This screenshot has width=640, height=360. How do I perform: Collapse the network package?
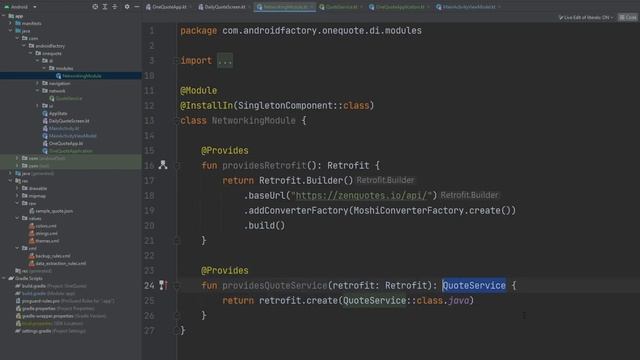coord(38,91)
